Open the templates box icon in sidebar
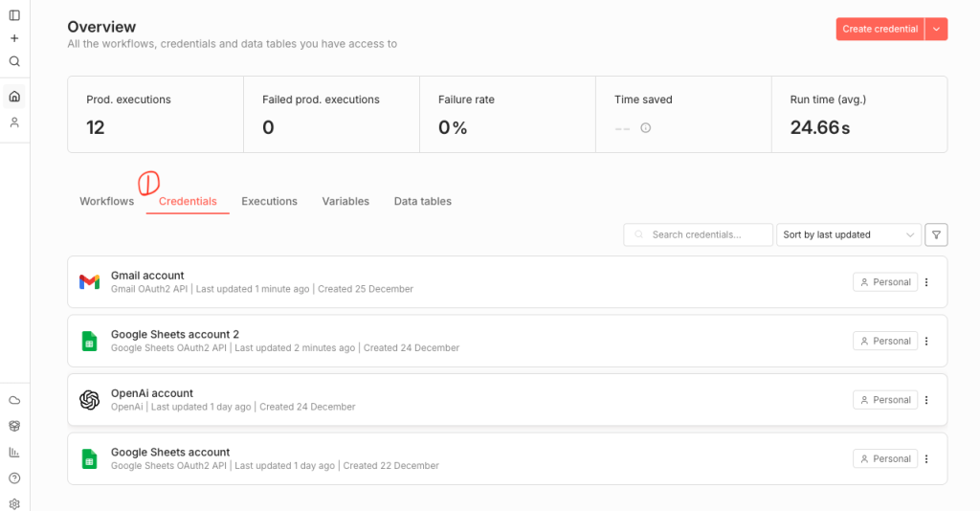This screenshot has width=980, height=511. pyautogui.click(x=14, y=426)
